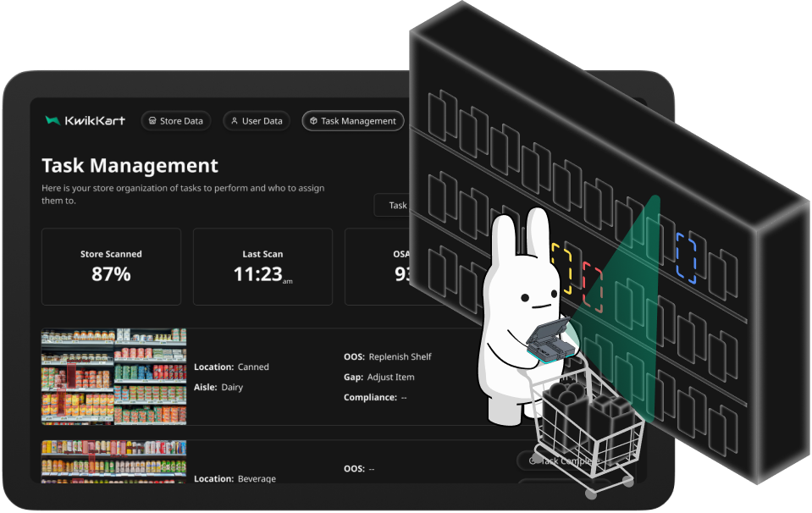812x513 pixels.
Task: Open the Canned shelf photo thumbnail
Action: [x=113, y=377]
